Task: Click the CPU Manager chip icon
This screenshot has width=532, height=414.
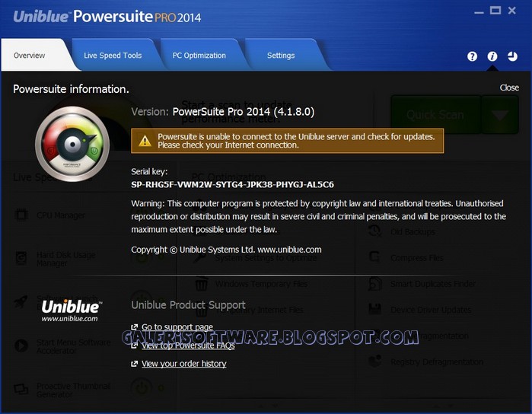Action: (21, 215)
